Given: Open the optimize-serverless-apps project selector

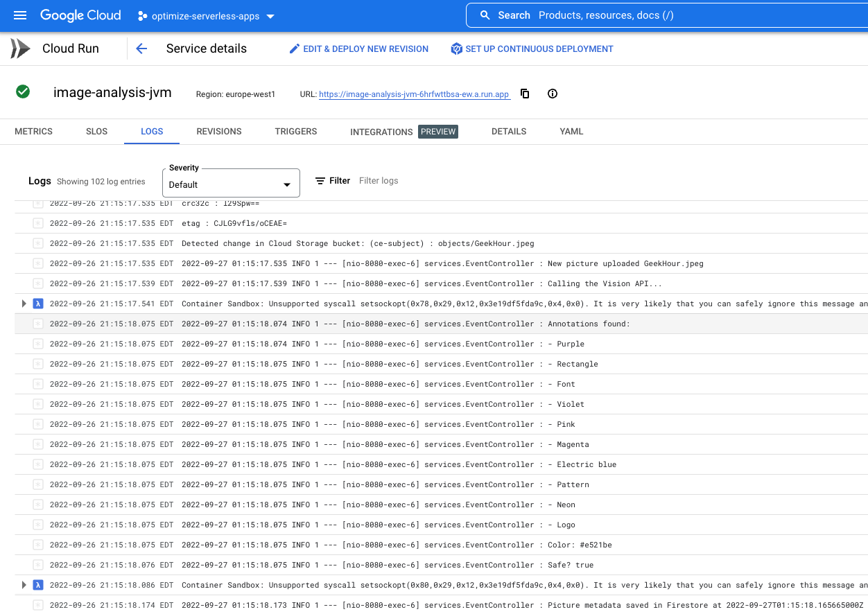Looking at the screenshot, I should (x=206, y=16).
